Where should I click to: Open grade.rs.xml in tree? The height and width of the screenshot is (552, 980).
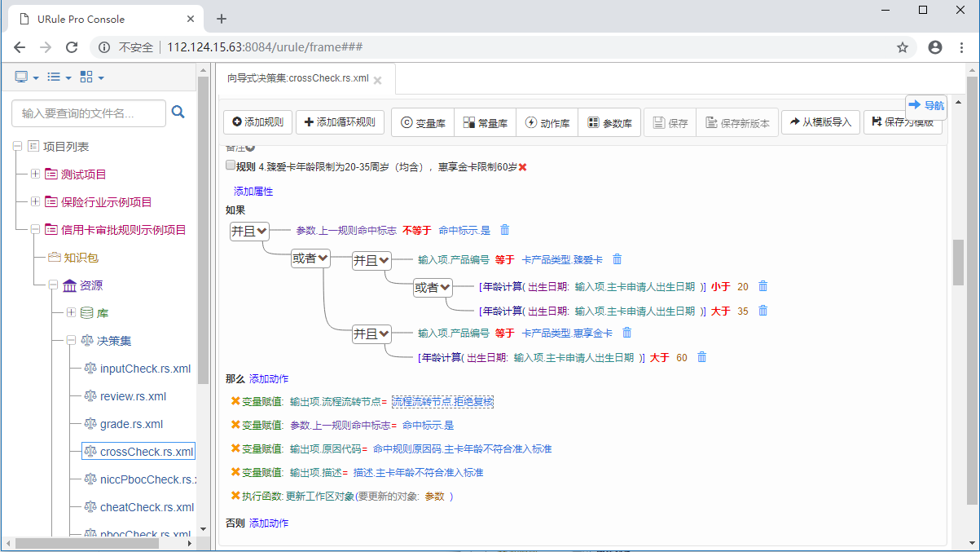[x=131, y=424]
